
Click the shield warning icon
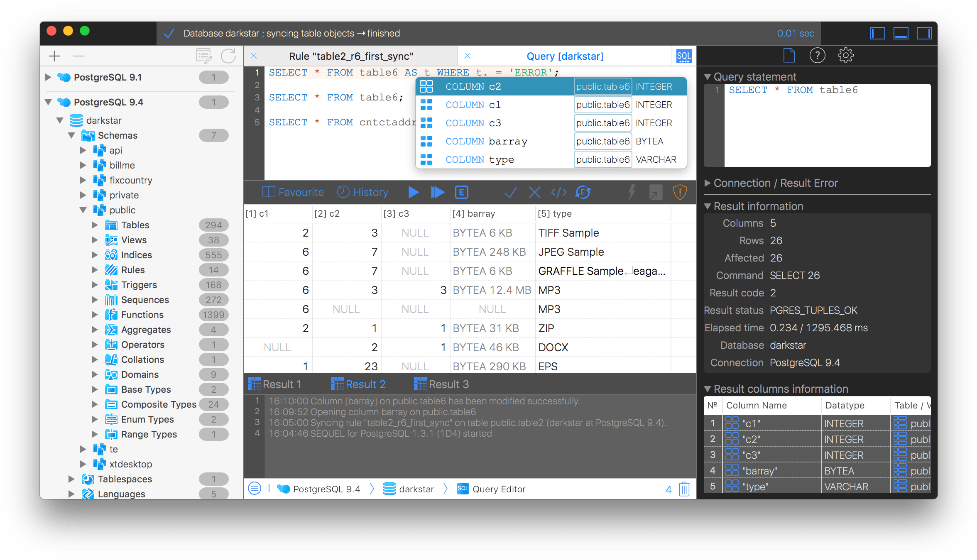[x=679, y=192]
